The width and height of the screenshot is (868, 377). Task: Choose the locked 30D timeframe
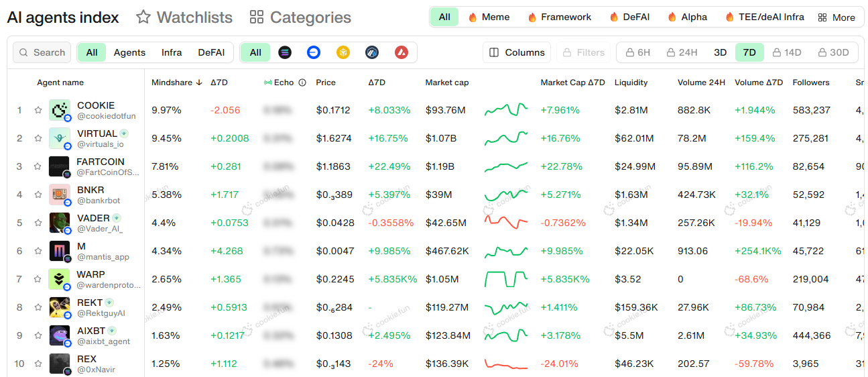tap(834, 52)
